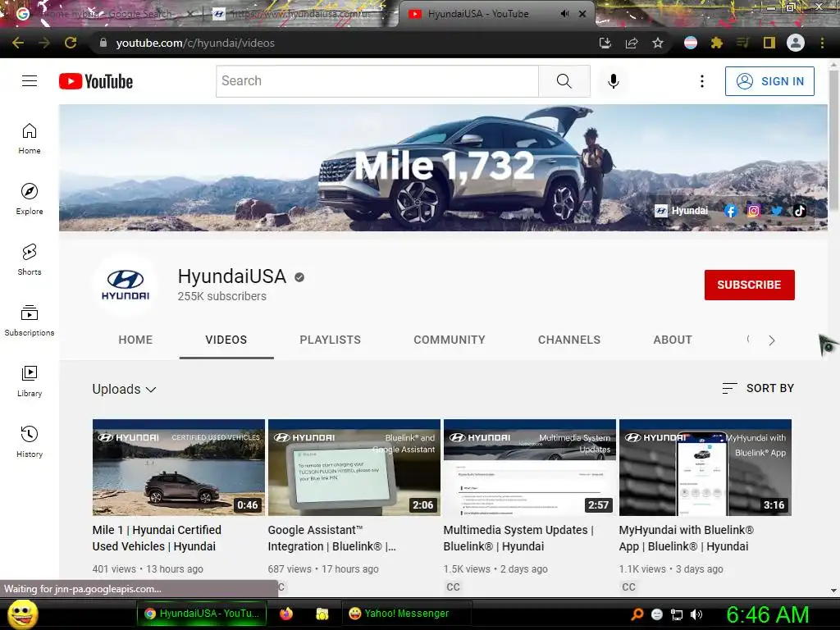Click title "MyHyundai with Bluelink App"
840x630 pixels.
(686, 538)
